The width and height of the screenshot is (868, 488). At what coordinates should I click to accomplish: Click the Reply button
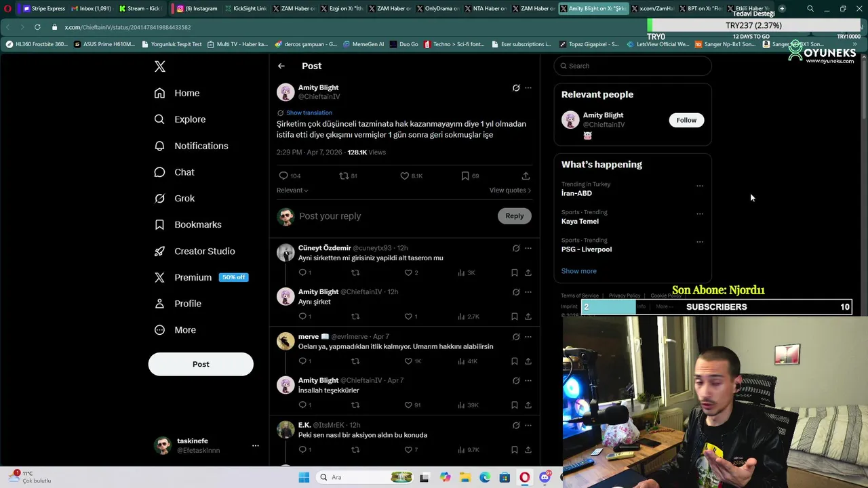(x=515, y=216)
